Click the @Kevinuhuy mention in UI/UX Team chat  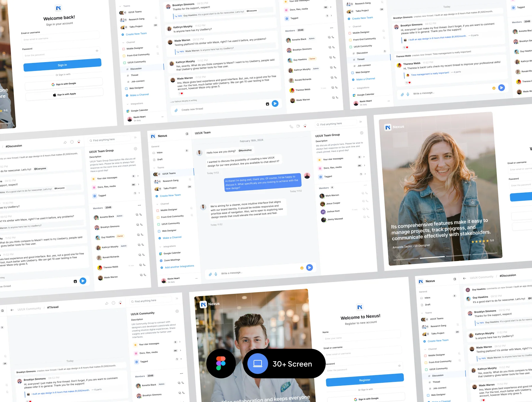(245, 150)
